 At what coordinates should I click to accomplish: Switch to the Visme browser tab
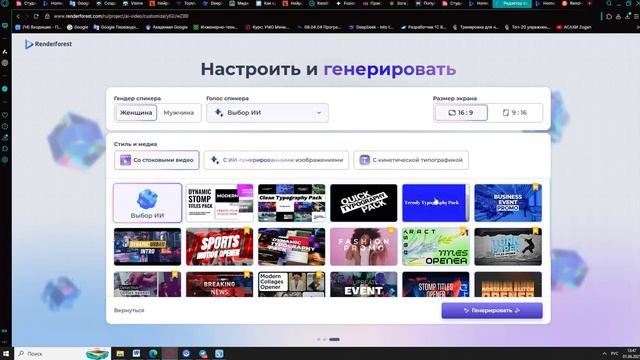pyautogui.click(x=134, y=4)
